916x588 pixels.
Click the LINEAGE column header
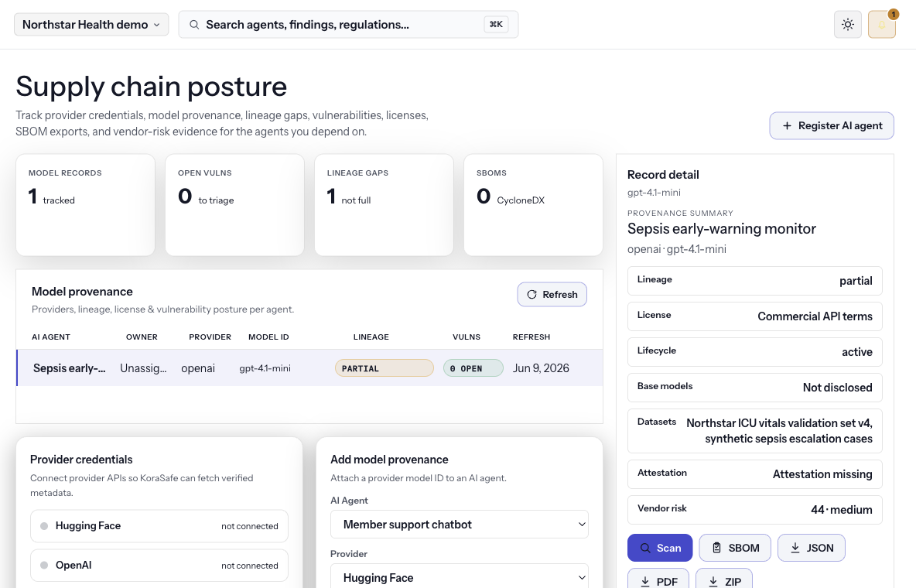tap(371, 337)
